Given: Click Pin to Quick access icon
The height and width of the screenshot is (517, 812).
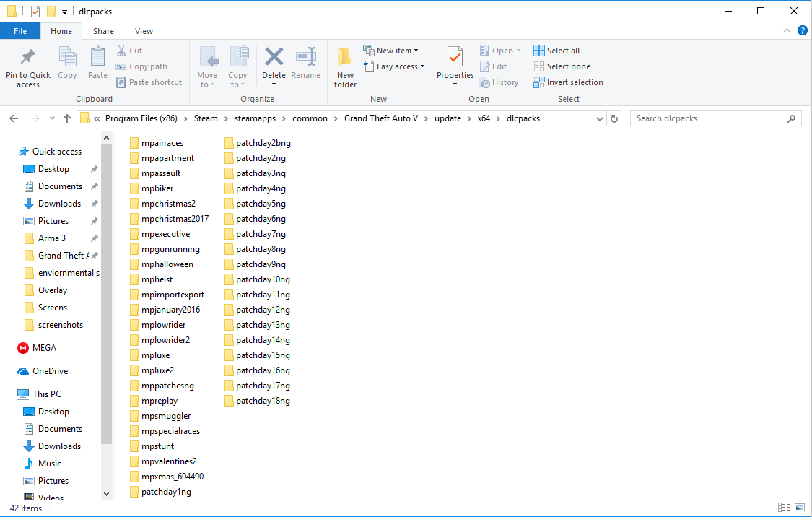Looking at the screenshot, I should tap(28, 57).
